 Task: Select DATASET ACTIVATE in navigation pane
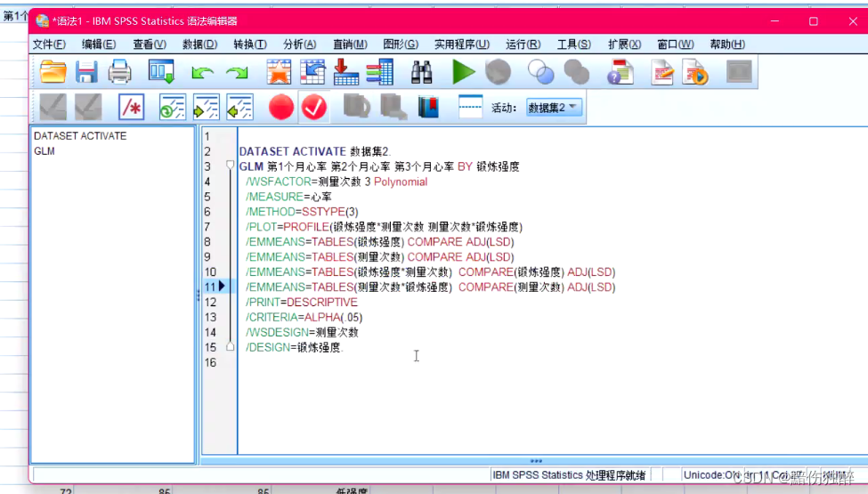pyautogui.click(x=80, y=136)
